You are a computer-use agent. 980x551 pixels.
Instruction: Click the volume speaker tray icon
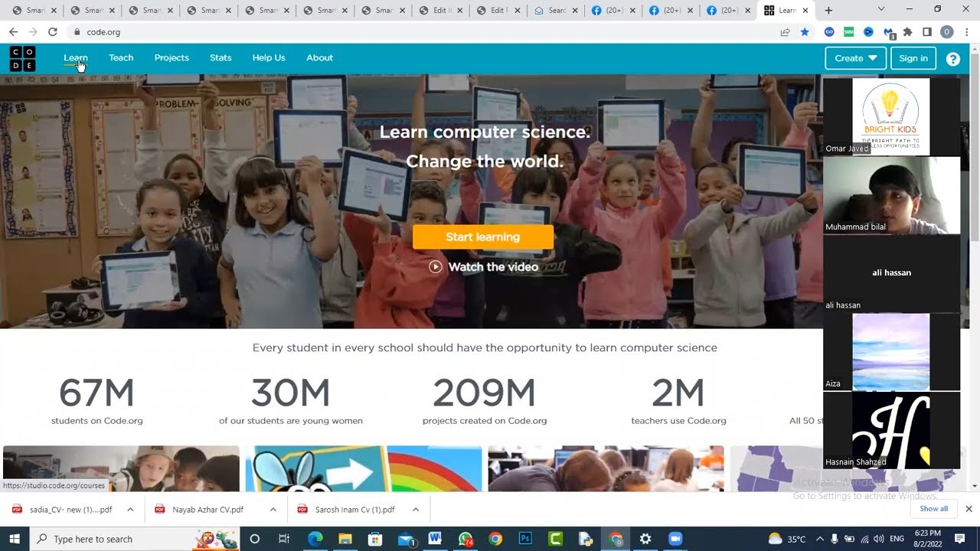[878, 539]
